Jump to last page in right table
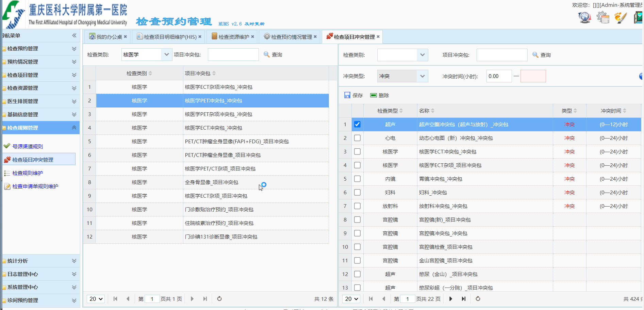 [464, 299]
